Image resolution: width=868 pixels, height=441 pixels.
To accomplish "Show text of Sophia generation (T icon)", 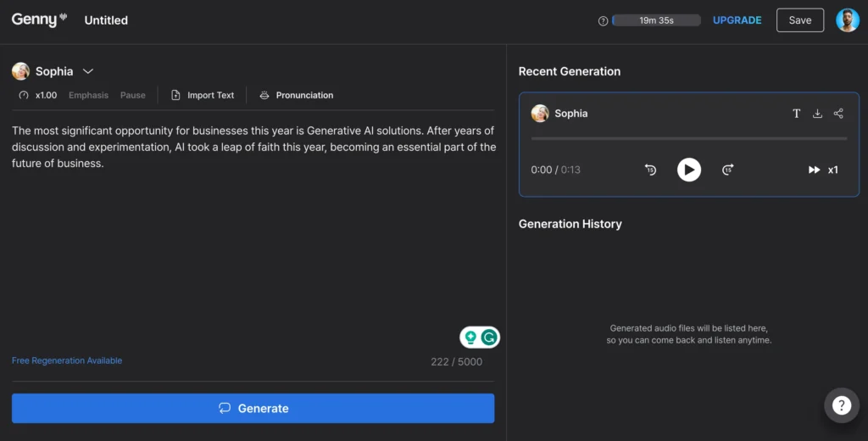I will pos(796,114).
